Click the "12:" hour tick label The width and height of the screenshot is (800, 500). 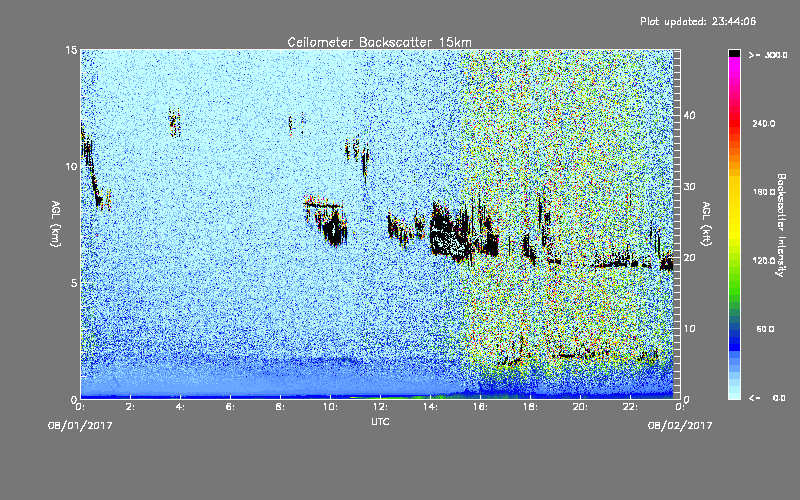[380, 407]
